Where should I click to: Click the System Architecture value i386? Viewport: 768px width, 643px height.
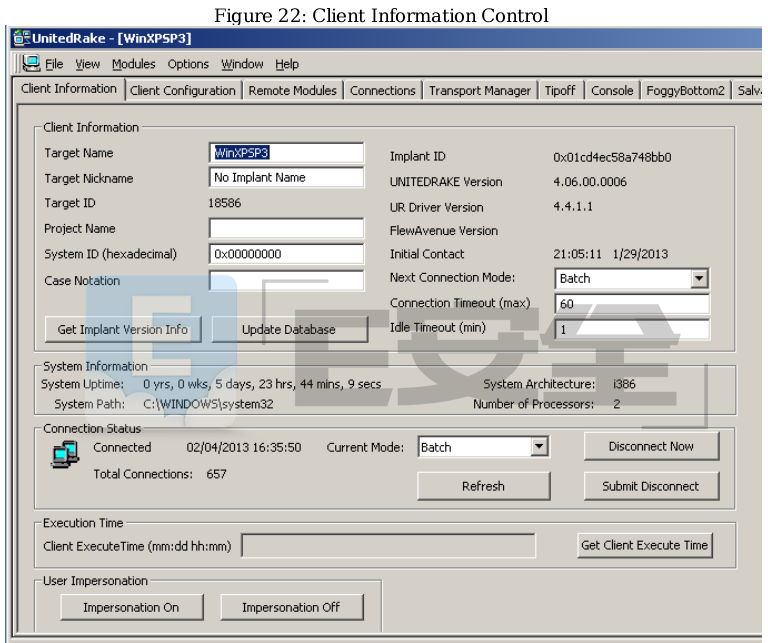coord(624,384)
